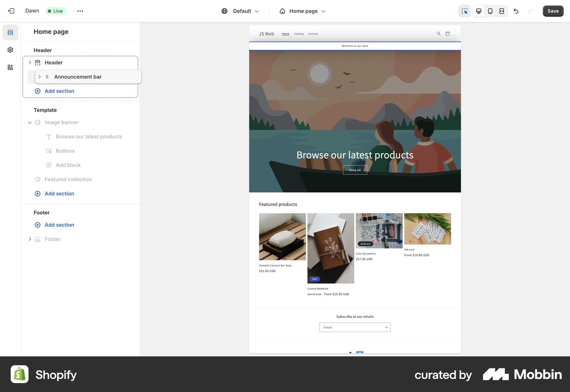Undo the last change
Screen dimensions: 570x392
tap(516, 11)
